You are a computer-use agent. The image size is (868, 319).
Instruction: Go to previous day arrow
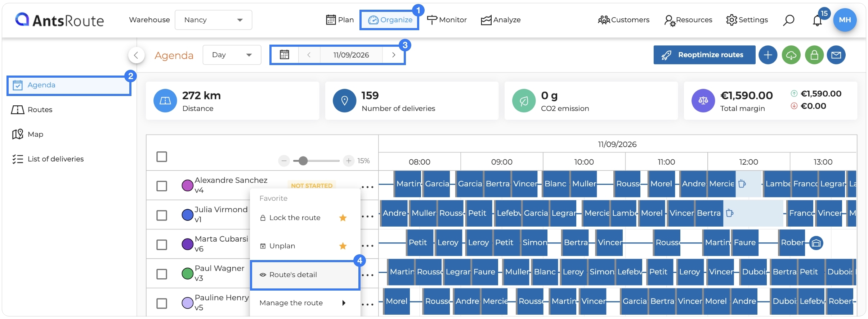[309, 55]
